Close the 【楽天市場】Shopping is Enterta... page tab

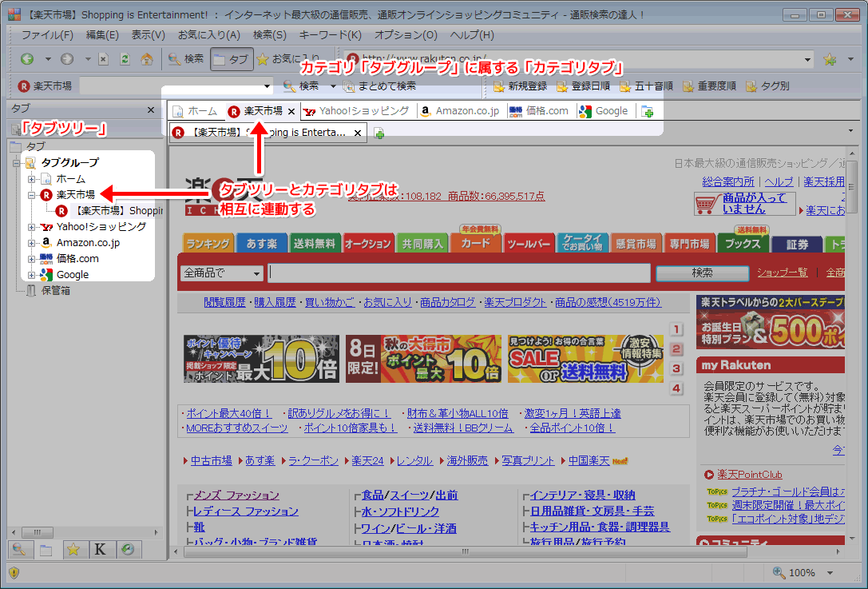pyautogui.click(x=358, y=133)
